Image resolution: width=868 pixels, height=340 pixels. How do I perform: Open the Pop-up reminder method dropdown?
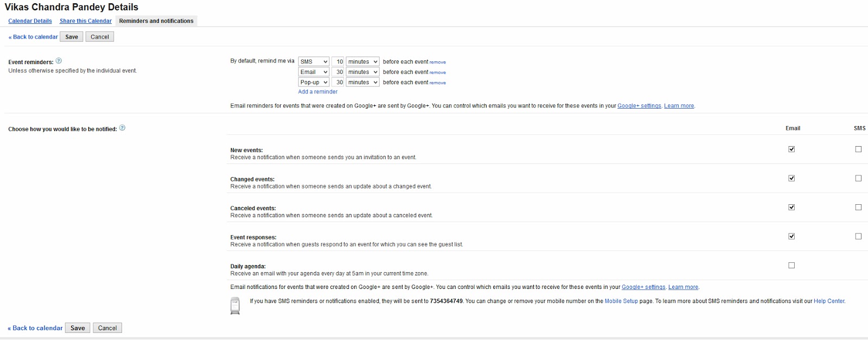point(314,83)
